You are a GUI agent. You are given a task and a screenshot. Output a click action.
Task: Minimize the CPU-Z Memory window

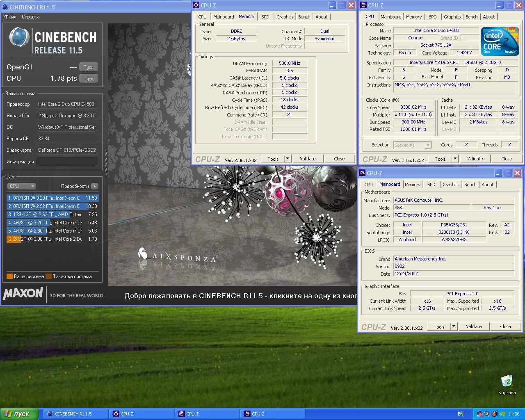332,5
